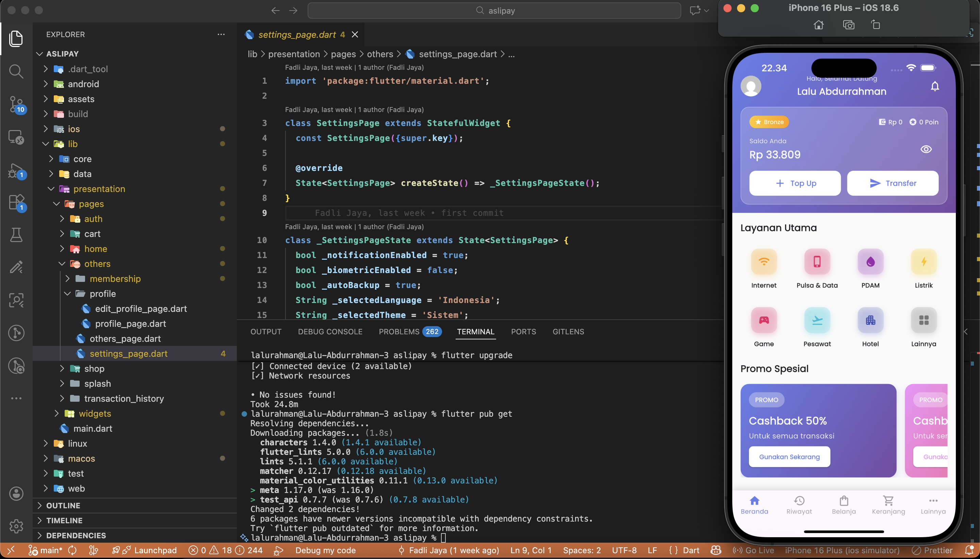Expand the OUTLINE section

[x=63, y=506]
